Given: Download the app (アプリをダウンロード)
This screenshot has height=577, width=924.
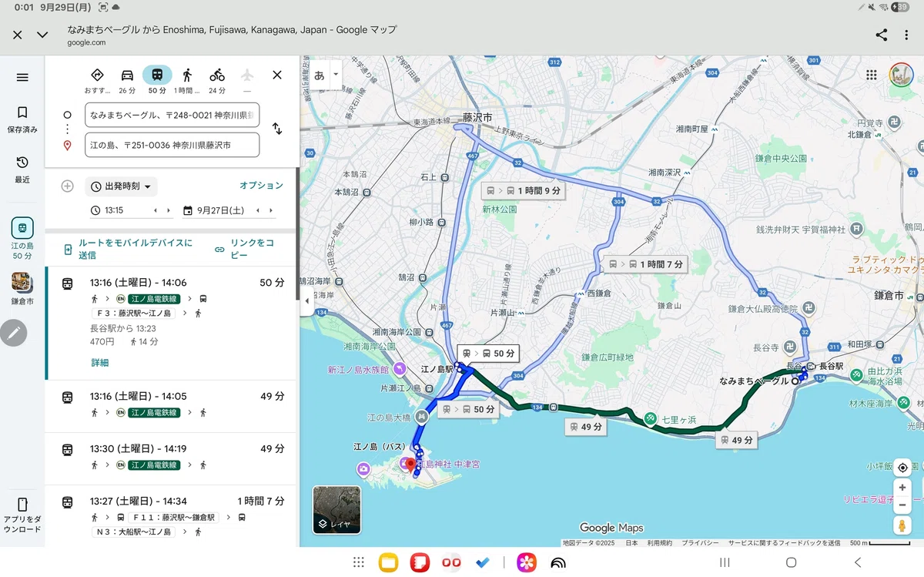Looking at the screenshot, I should [x=22, y=516].
